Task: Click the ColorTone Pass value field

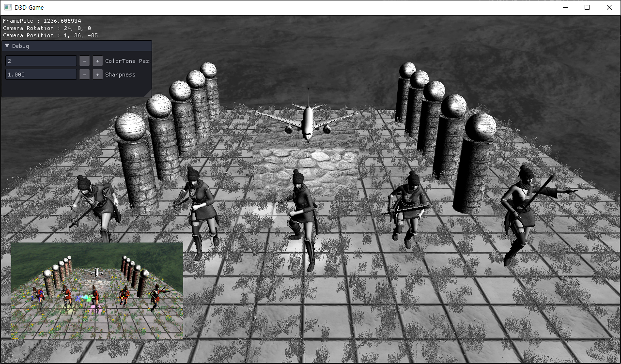Action: pos(41,61)
